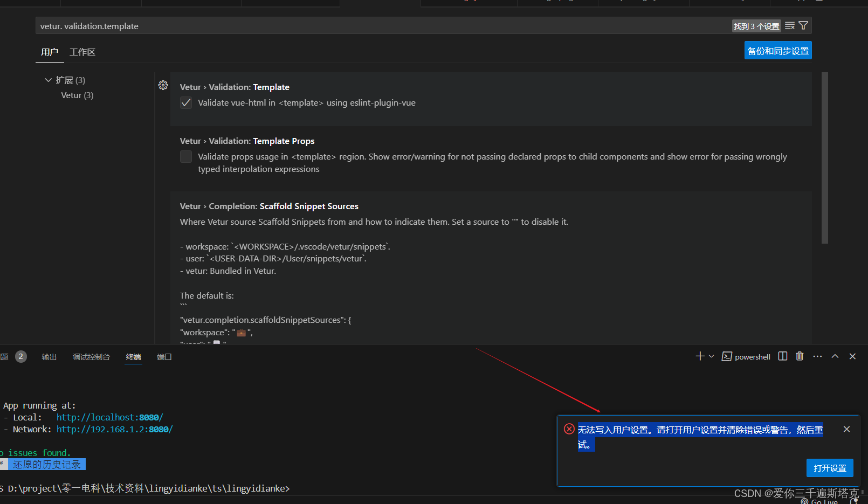The width and height of the screenshot is (868, 504).
Task: Click the problems count badge 2
Action: point(21,356)
